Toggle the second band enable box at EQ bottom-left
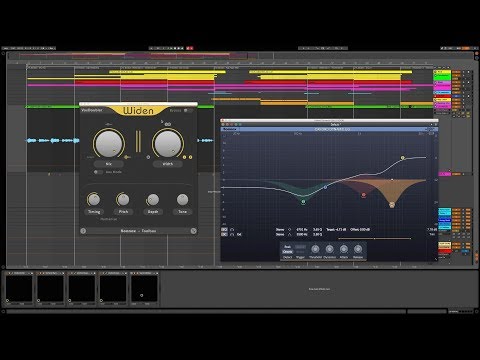Screen dimensions: 480x360 [x=224, y=235]
